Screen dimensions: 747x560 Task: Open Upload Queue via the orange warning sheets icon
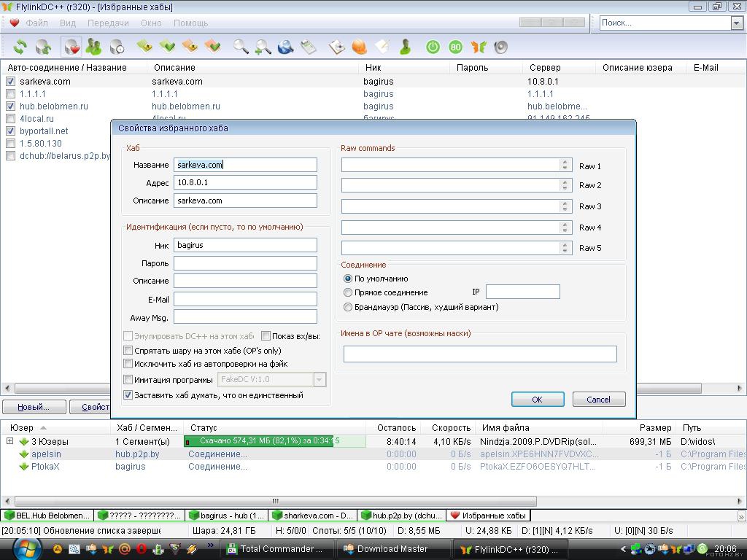coord(190,47)
